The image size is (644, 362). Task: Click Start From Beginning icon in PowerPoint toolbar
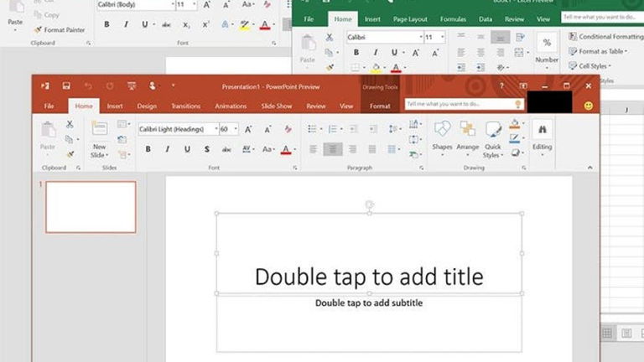132,85
